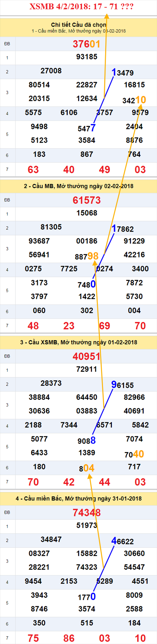The height and width of the screenshot is (644, 157).
Task: Click first prize number 72911
Action: click(x=87, y=369)
